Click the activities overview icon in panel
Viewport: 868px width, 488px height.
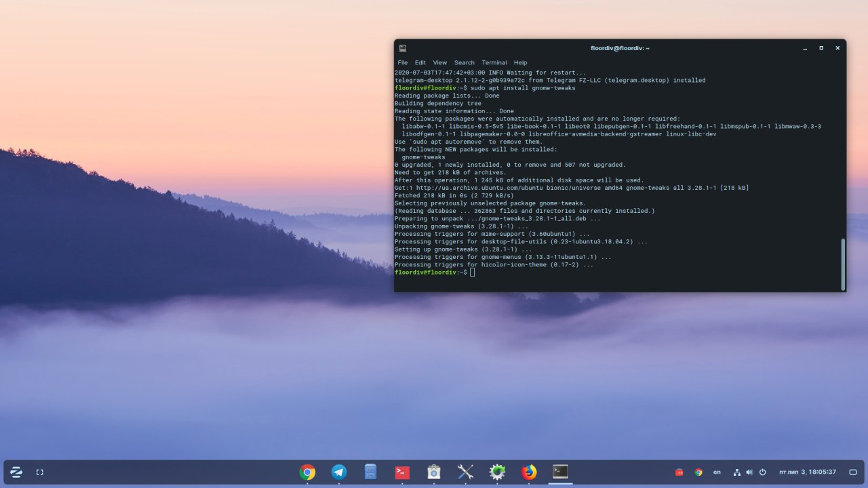pyautogui.click(x=39, y=472)
